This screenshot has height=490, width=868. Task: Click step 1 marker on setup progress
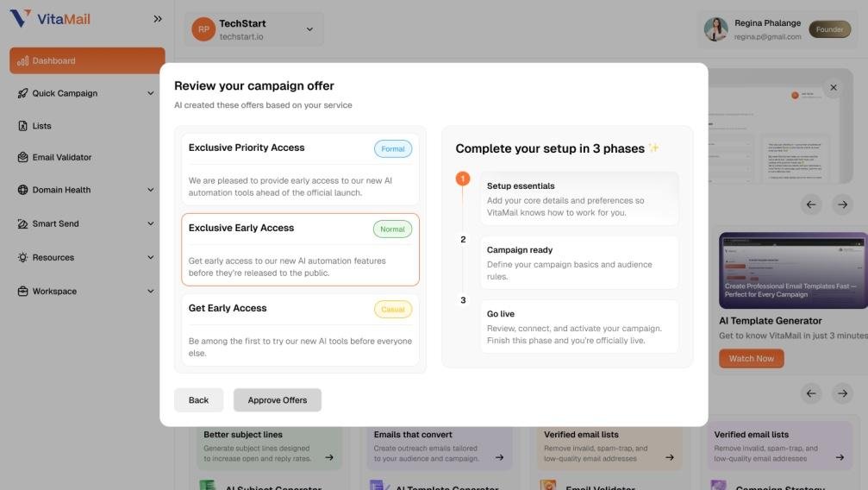tap(463, 179)
